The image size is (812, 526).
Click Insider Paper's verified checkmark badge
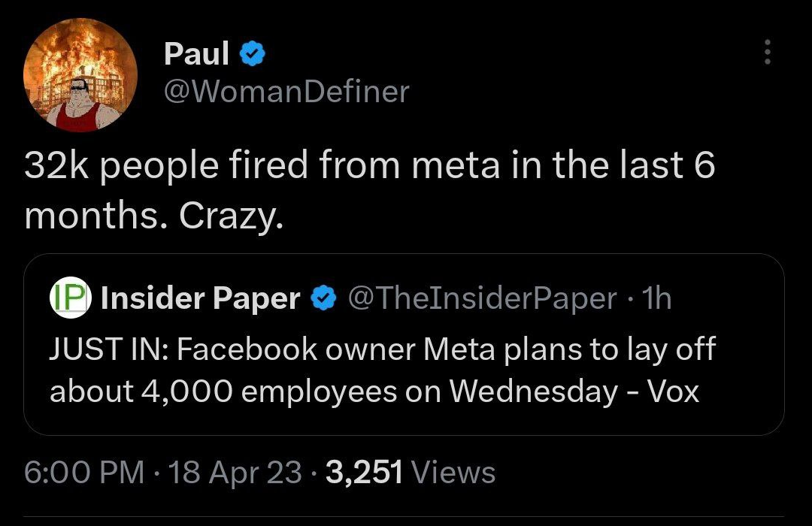click(x=323, y=299)
